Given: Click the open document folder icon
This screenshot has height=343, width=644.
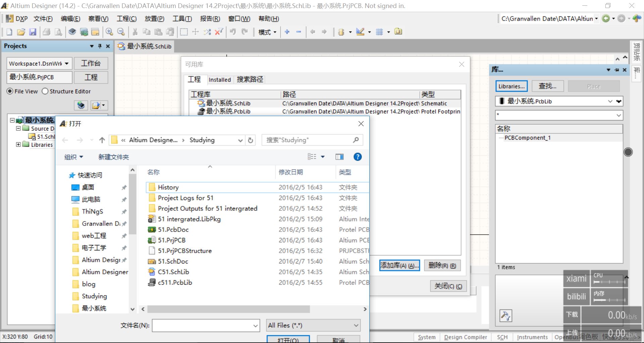Looking at the screenshot, I should coord(21,32).
